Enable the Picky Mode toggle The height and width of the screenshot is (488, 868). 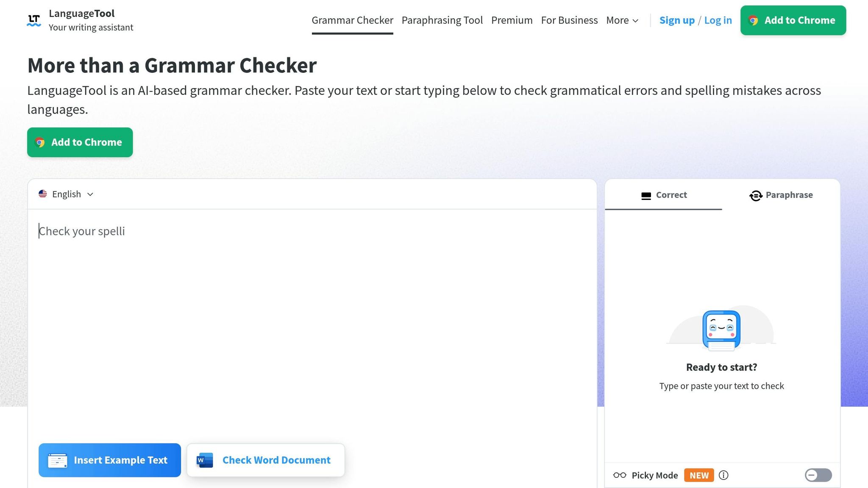point(818,475)
